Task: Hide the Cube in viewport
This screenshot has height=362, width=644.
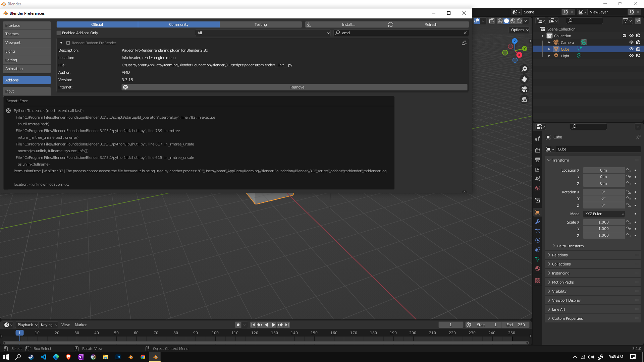Action: pos(631,49)
